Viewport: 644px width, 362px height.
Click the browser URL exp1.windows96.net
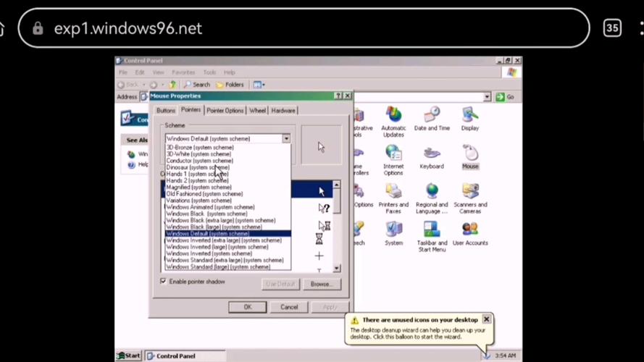(127, 28)
